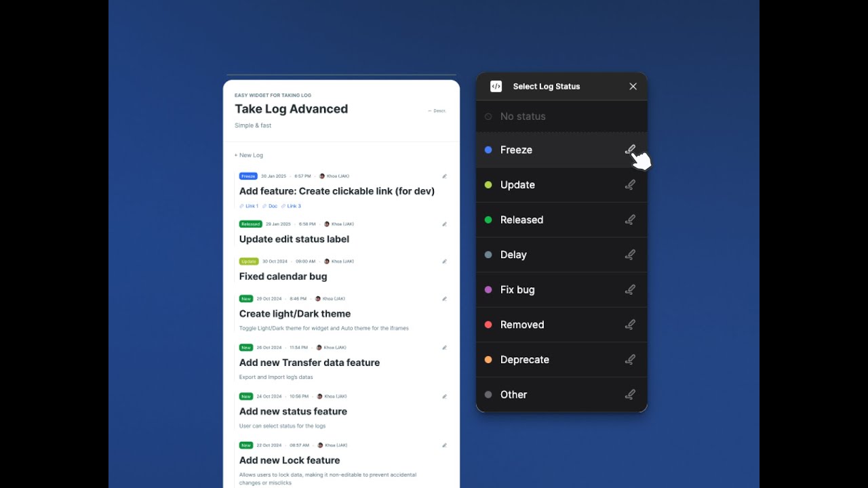
Task: Click New badge on Create light/Dark theme log
Action: tap(246, 299)
